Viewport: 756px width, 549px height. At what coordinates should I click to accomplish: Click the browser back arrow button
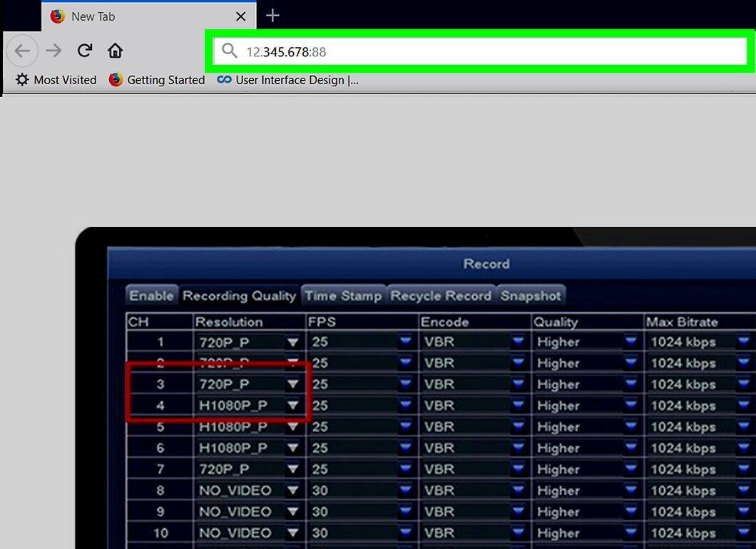pos(22,51)
